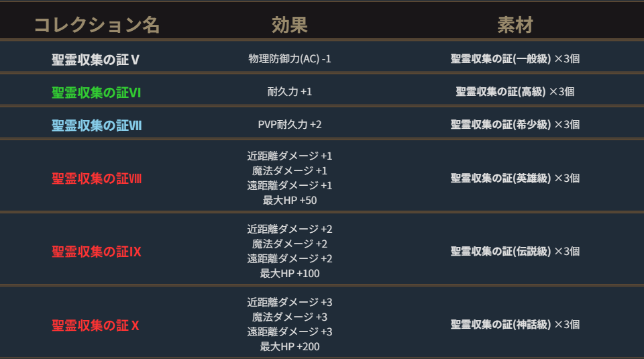Click the コレクション名 column header
The height and width of the screenshot is (359, 644).
97,25
